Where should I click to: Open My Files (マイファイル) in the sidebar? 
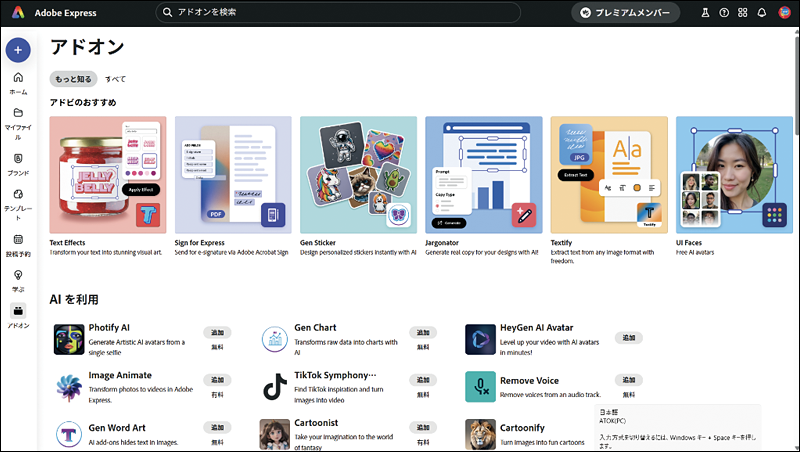18,124
